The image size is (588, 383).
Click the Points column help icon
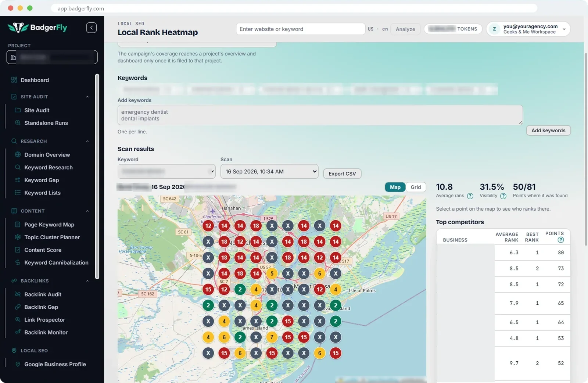pyautogui.click(x=560, y=240)
